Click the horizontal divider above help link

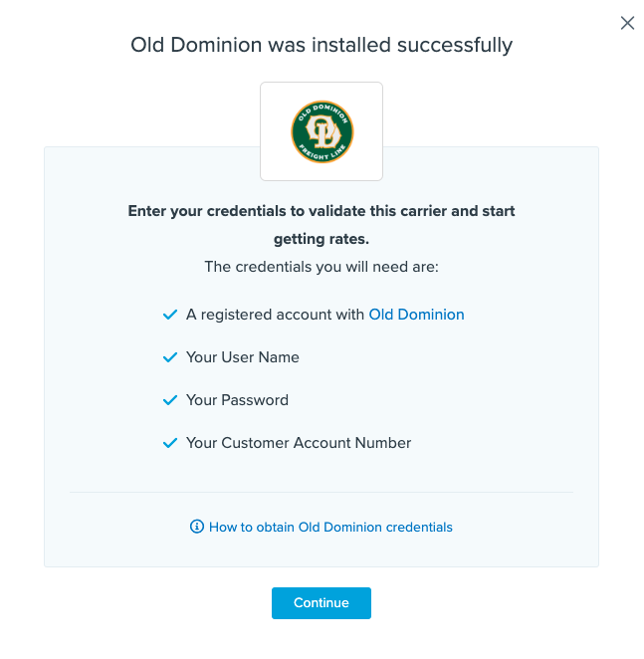[322, 492]
